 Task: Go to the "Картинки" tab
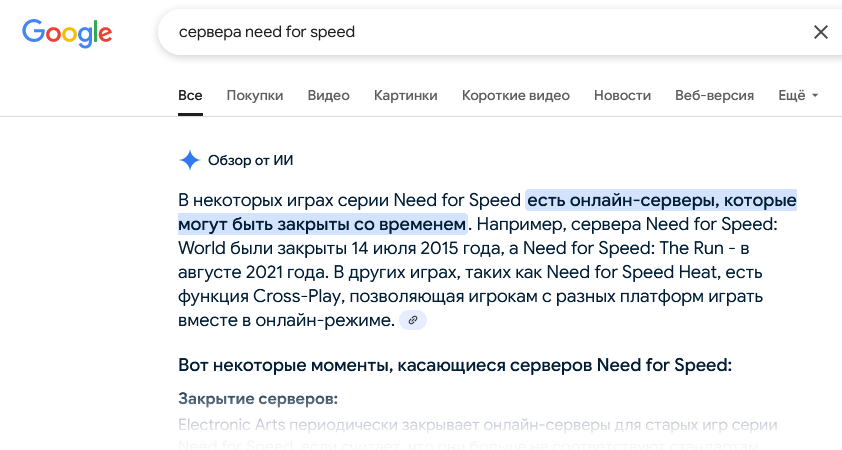405,96
